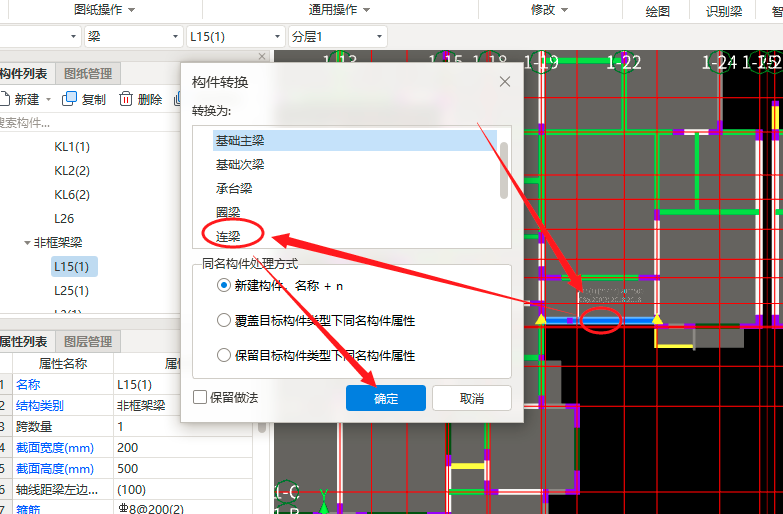Click the 跨数量 property name cell

point(63,427)
